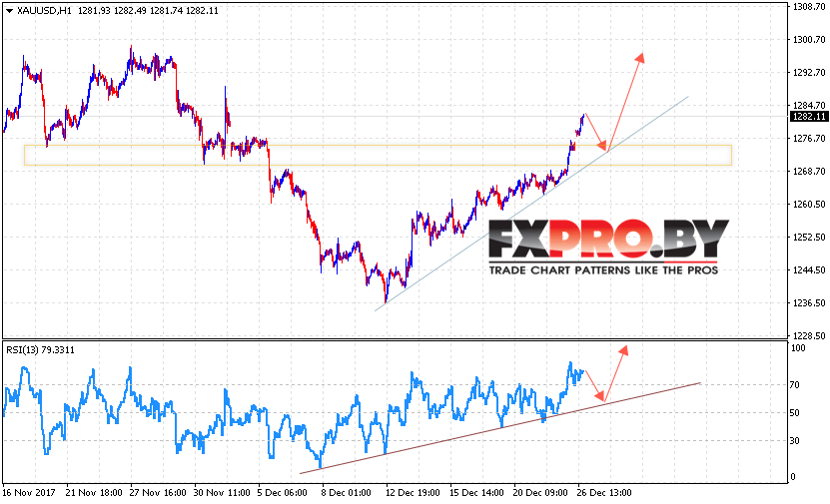Select the XAUUSD,H1 symbol label
The height and width of the screenshot is (504, 830).
44,11
